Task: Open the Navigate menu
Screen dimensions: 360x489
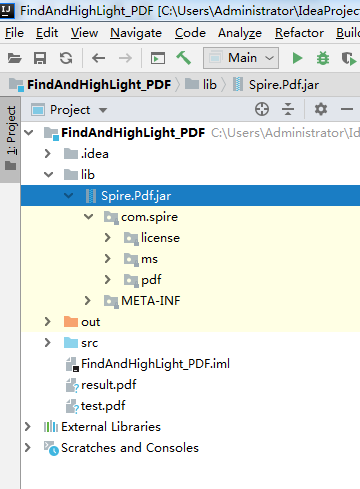Action: 136,33
